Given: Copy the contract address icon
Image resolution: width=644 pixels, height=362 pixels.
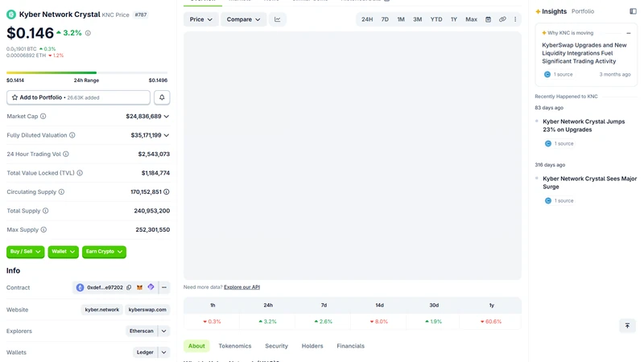Looking at the screenshot, I should click(129, 288).
